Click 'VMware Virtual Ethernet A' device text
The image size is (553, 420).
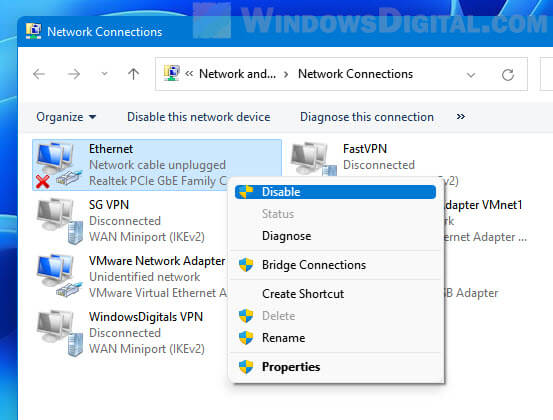coord(158,293)
